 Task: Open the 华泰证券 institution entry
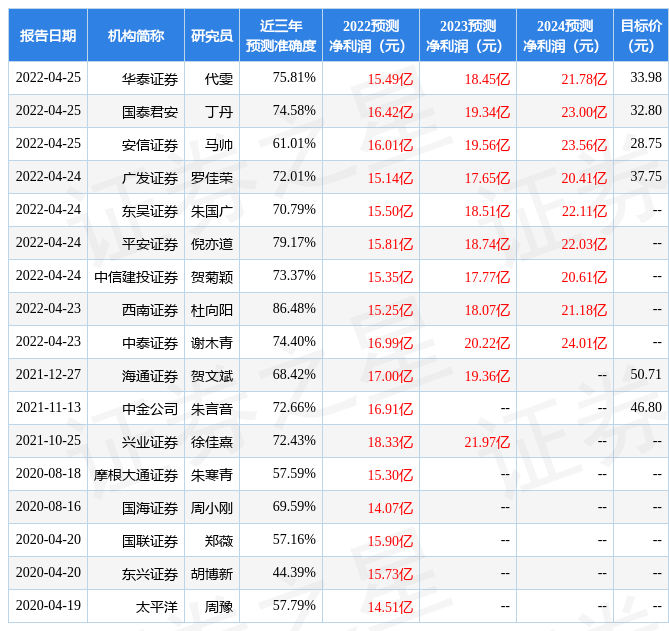click(x=150, y=78)
